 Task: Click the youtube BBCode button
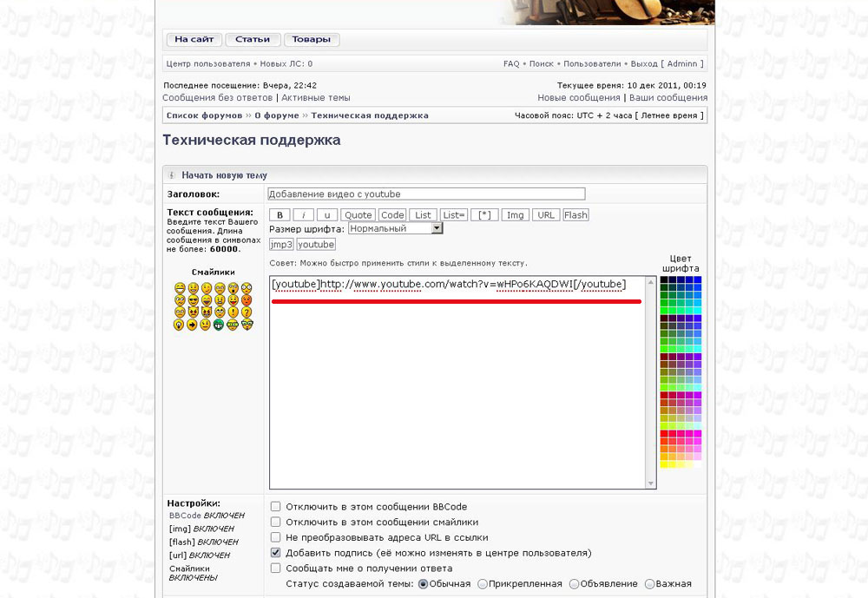point(316,245)
